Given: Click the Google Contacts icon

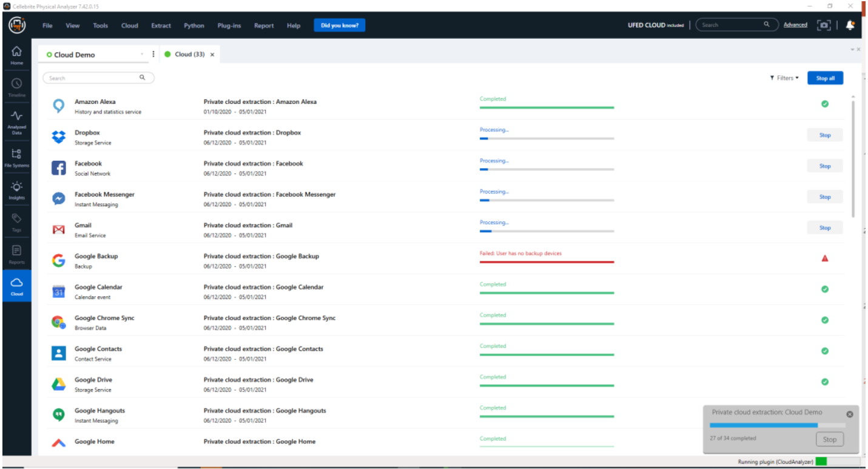Looking at the screenshot, I should coord(58,353).
